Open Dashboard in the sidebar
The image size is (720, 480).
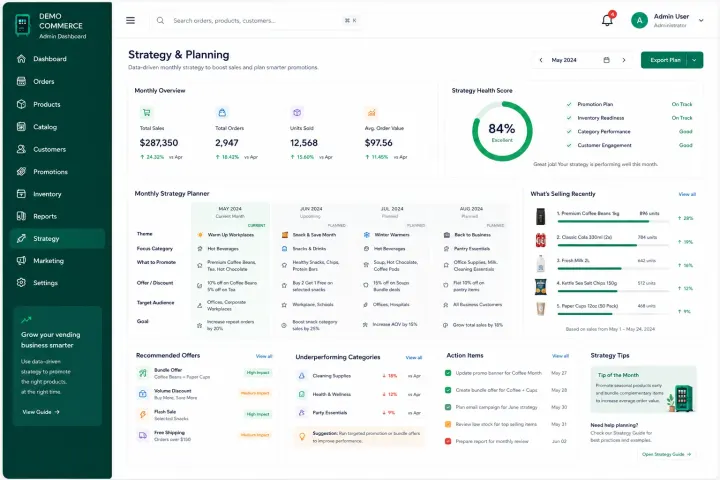(x=57, y=59)
